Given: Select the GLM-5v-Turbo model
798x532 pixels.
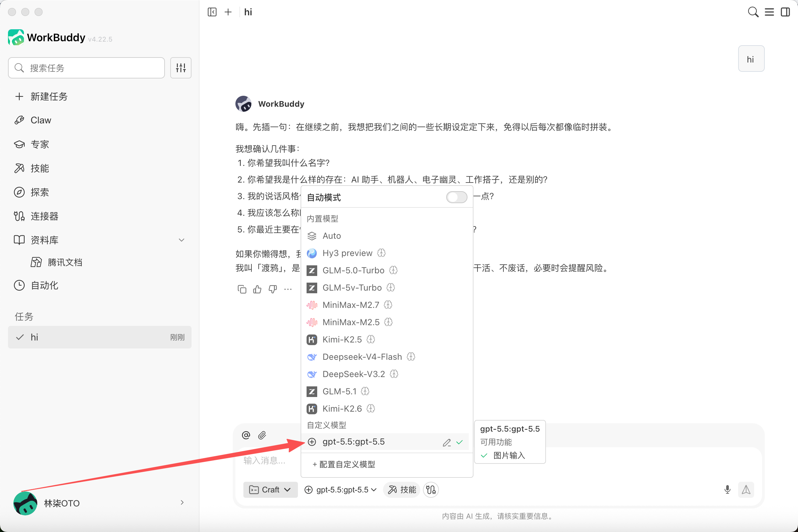Looking at the screenshot, I should 386,288.
